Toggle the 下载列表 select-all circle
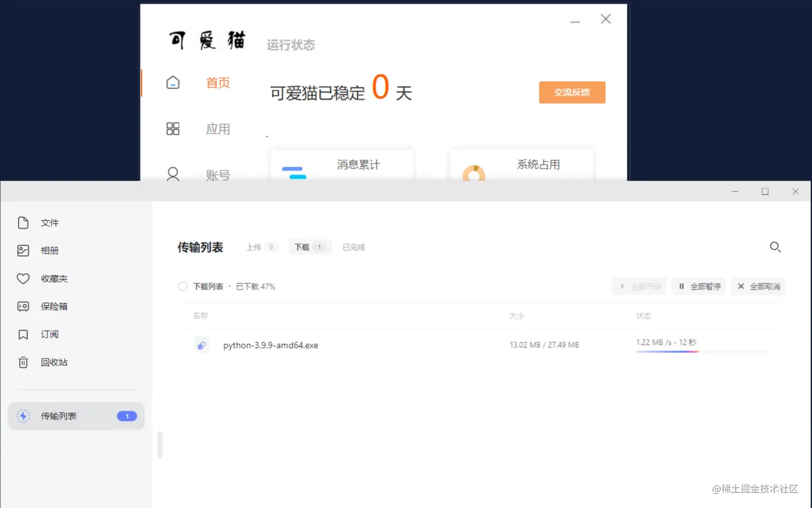The image size is (812, 508). point(183,287)
